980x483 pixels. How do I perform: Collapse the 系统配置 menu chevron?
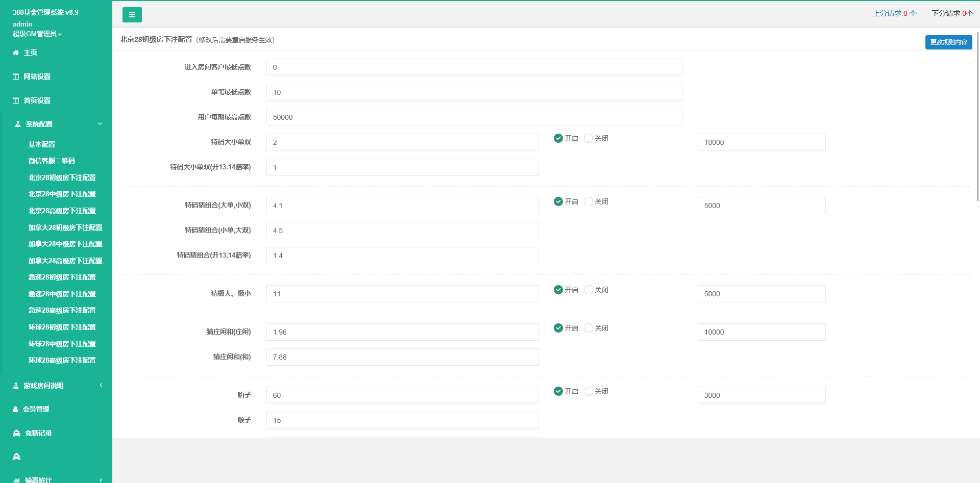[x=100, y=124]
